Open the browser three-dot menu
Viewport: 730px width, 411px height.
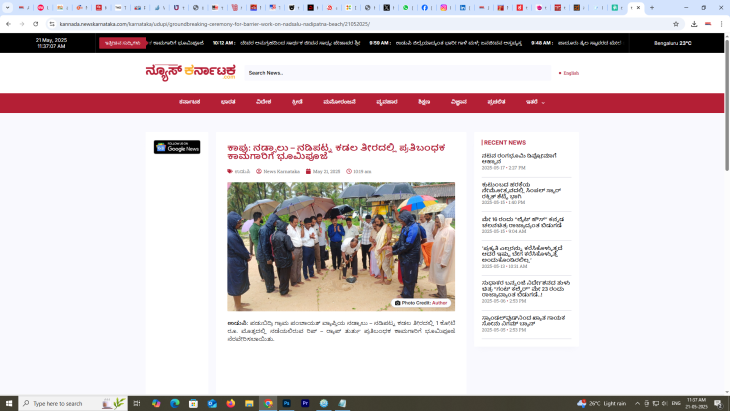coord(721,23)
